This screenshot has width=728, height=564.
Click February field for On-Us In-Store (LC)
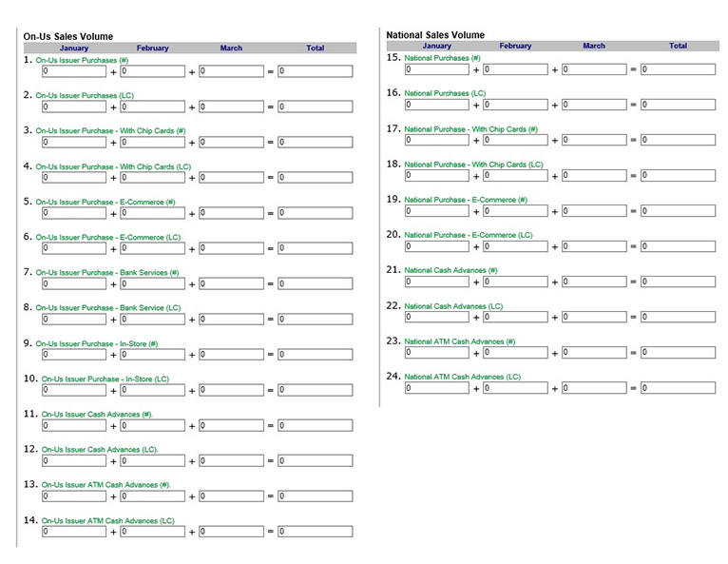tap(153, 390)
